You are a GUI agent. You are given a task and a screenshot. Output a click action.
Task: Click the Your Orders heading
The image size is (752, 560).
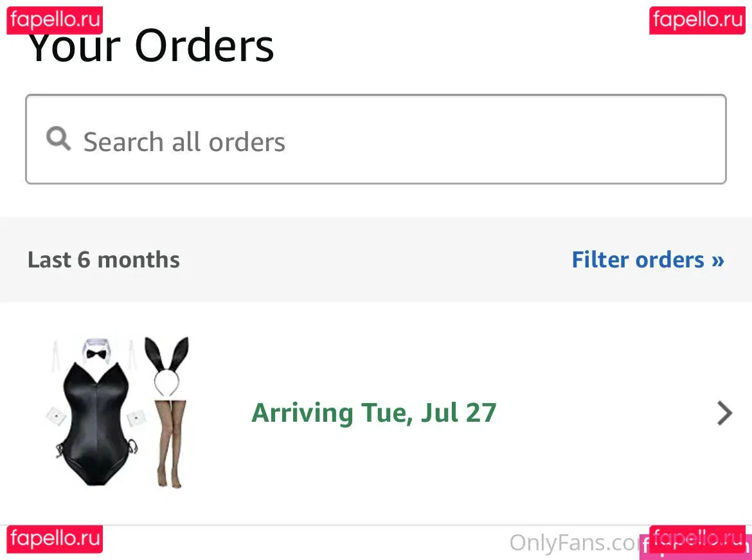point(150,46)
